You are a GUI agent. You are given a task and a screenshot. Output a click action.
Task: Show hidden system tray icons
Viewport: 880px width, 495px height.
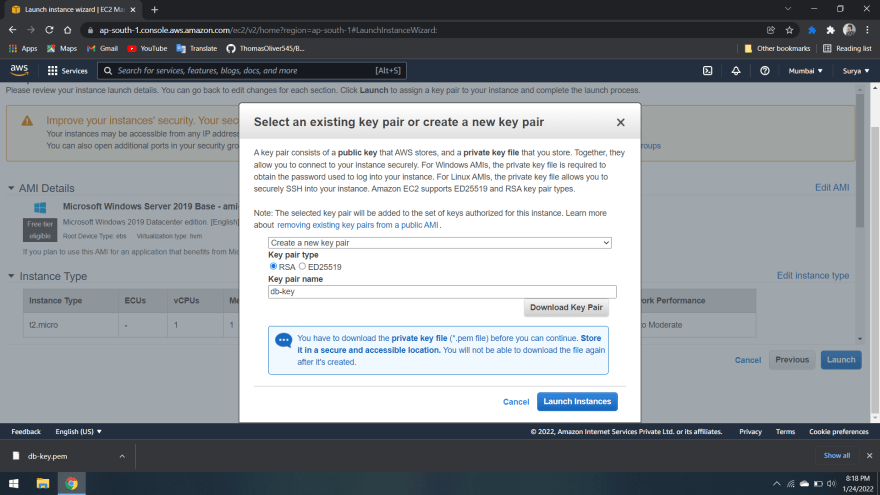776,483
